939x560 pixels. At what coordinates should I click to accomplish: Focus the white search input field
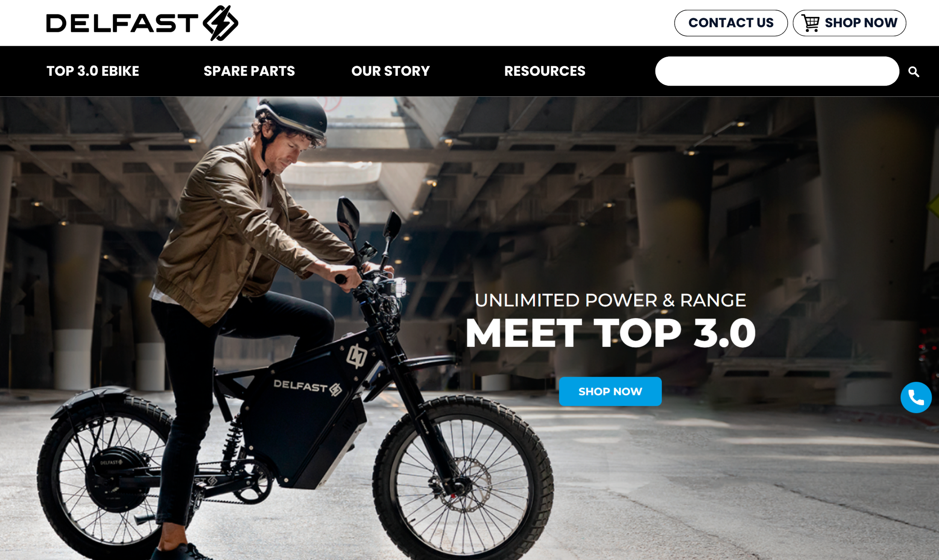click(x=777, y=71)
